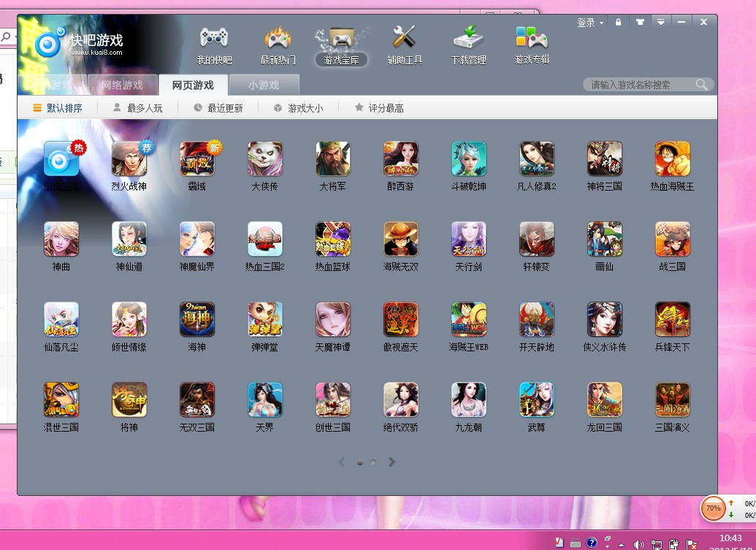Expand the 登录 login dropdown

click(590, 23)
